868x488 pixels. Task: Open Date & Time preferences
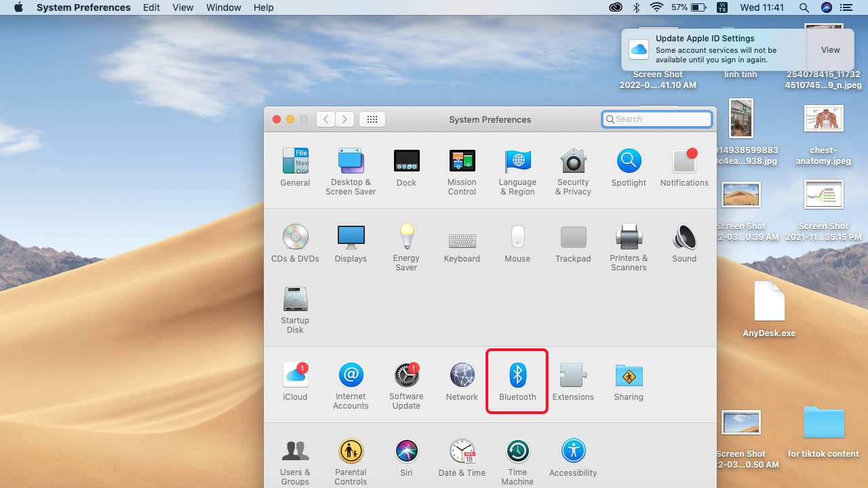tap(462, 457)
